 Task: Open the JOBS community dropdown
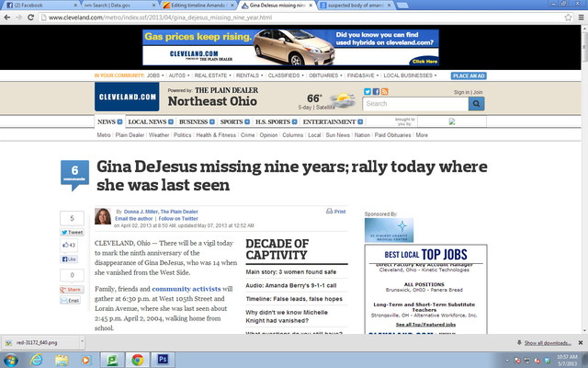pyautogui.click(x=155, y=75)
